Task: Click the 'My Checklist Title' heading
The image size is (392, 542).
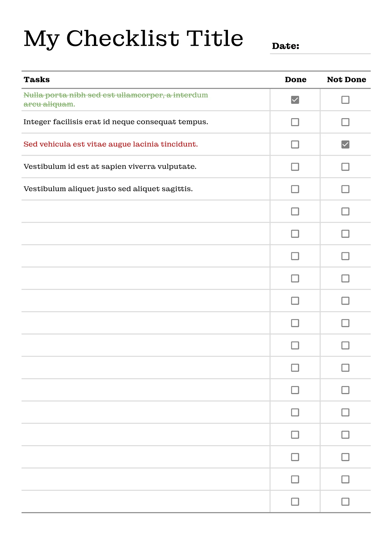Action: [134, 39]
